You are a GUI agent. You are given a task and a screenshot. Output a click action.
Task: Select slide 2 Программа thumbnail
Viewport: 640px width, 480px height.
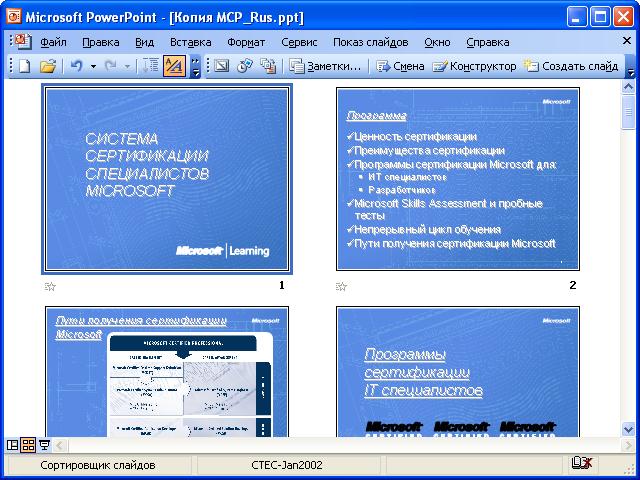[458, 179]
